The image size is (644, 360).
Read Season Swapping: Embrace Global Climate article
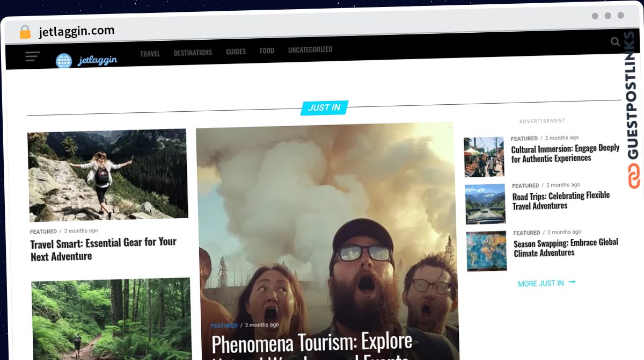[x=566, y=248]
